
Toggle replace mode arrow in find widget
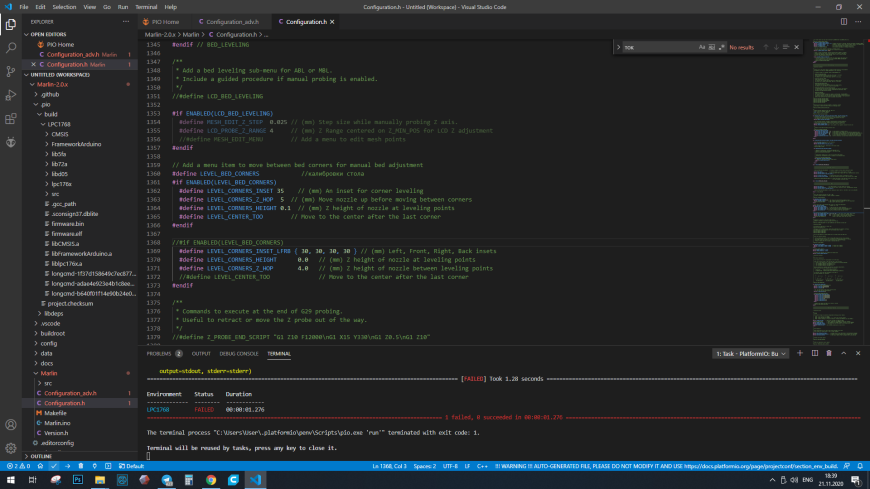(x=618, y=47)
